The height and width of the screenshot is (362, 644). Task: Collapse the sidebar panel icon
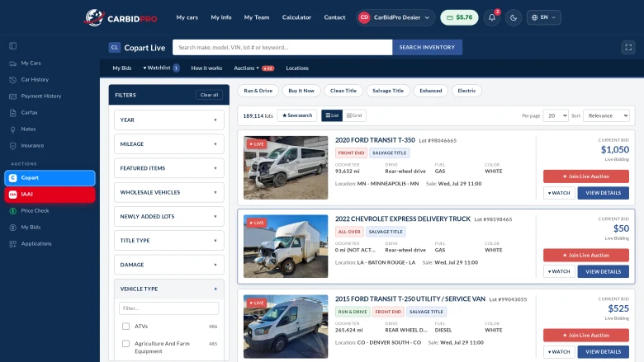tap(13, 46)
